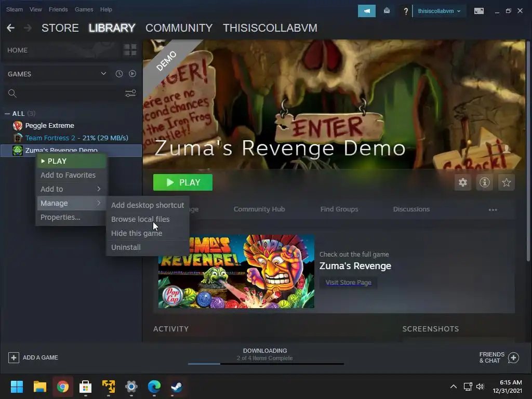Choose Browse local files
This screenshot has height=399, width=532.
[148, 219]
